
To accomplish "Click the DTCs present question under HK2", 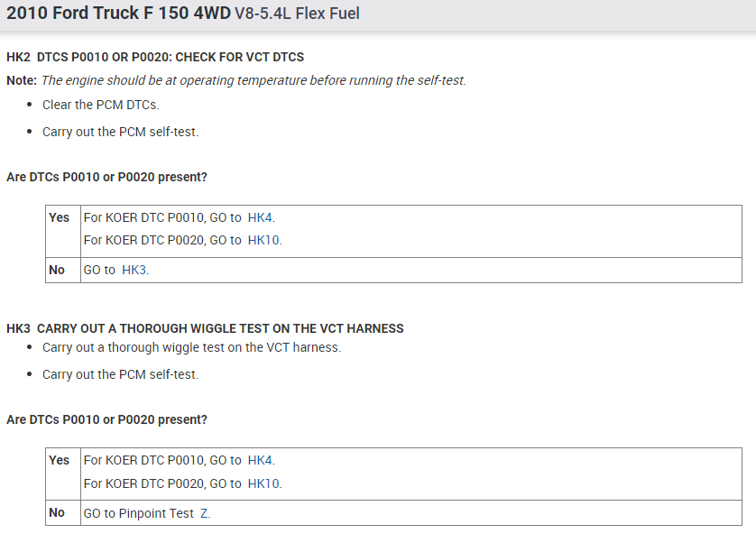I will [106, 177].
